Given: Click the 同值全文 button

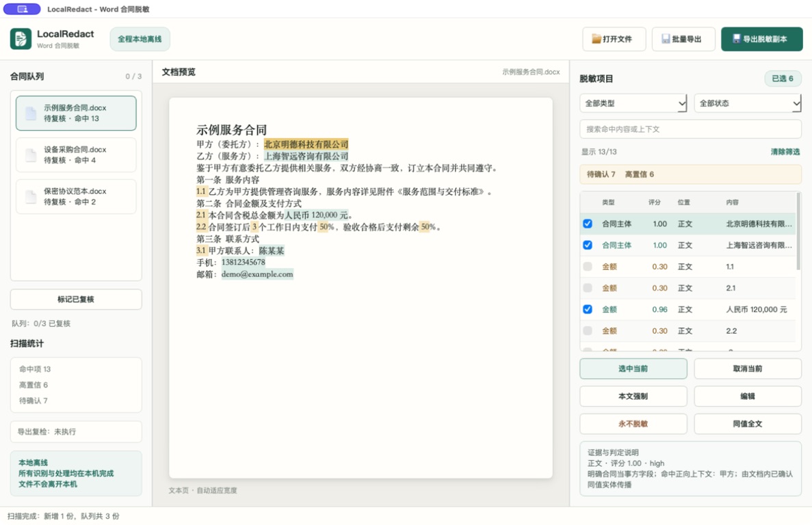Looking at the screenshot, I should [748, 424].
